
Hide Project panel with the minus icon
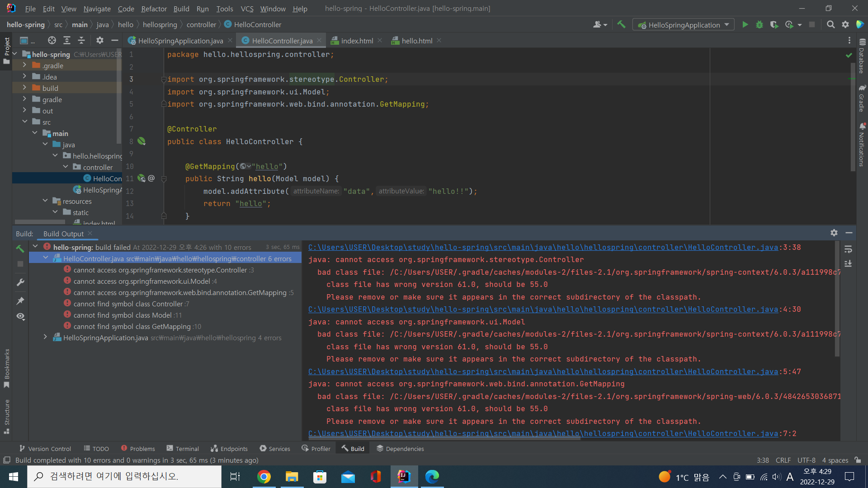[115, 41]
